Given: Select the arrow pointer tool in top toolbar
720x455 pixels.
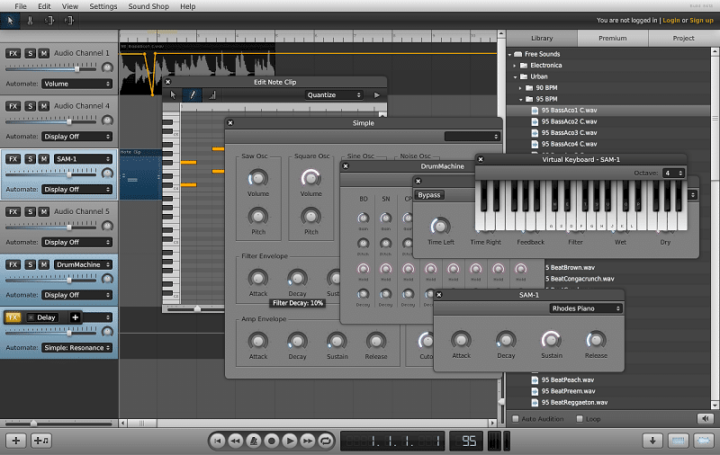Looking at the screenshot, I should click(x=11, y=19).
